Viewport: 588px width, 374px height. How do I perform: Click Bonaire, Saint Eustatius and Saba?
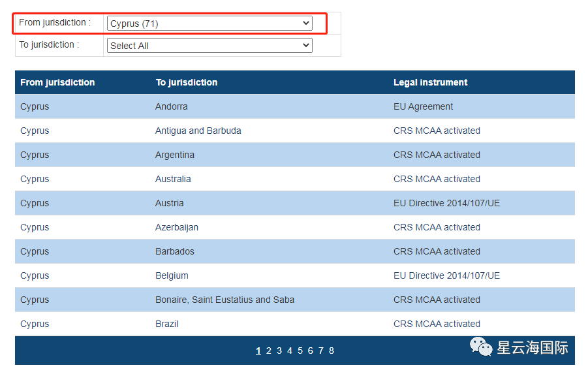[224, 300]
